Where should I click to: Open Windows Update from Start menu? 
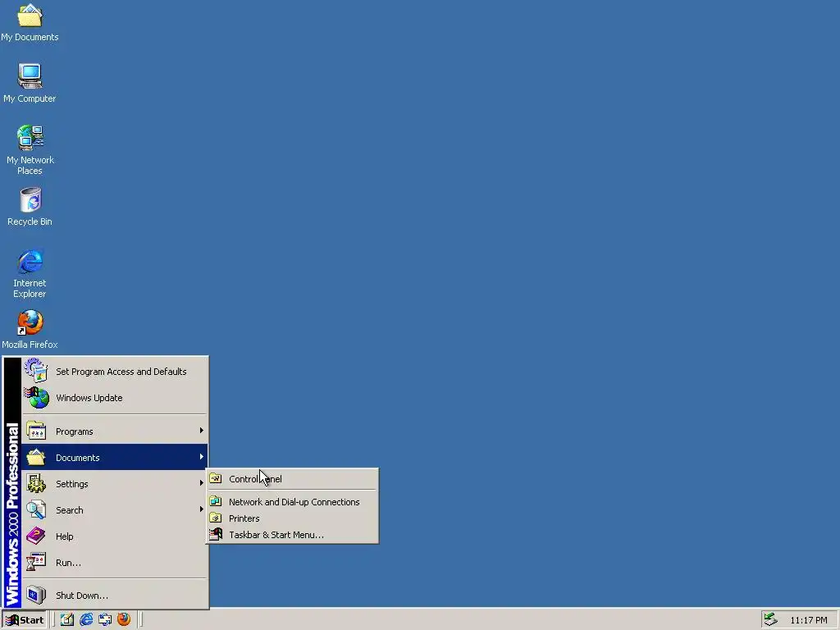click(x=115, y=398)
